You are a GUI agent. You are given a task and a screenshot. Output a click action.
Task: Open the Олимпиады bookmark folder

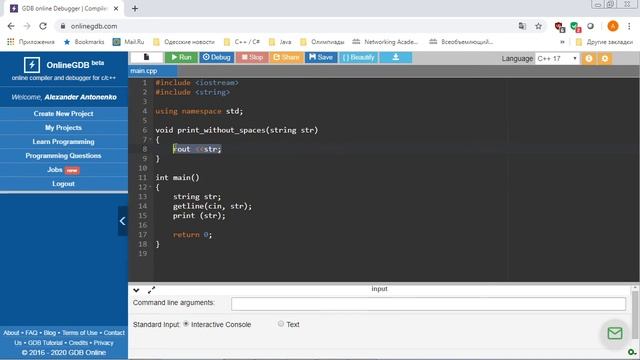[322, 42]
